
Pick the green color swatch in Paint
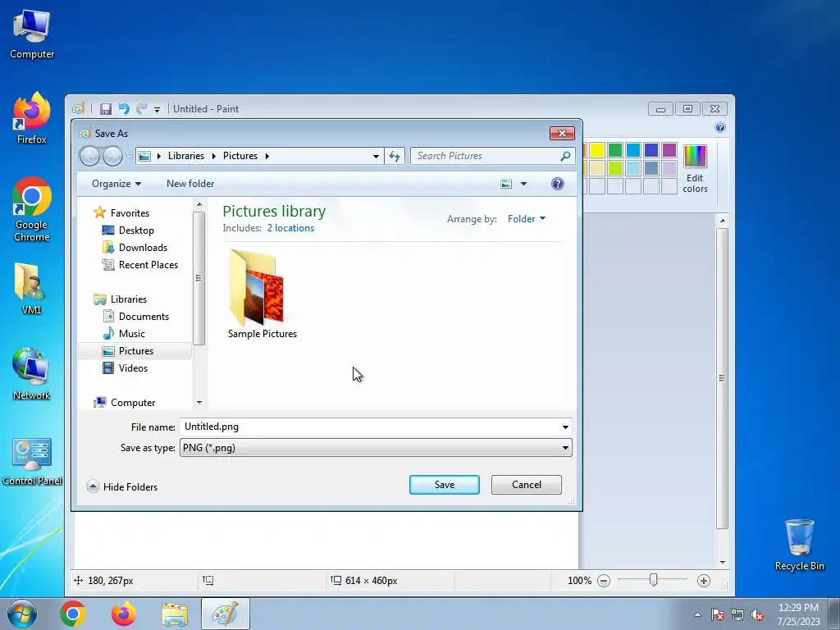pyautogui.click(x=615, y=150)
